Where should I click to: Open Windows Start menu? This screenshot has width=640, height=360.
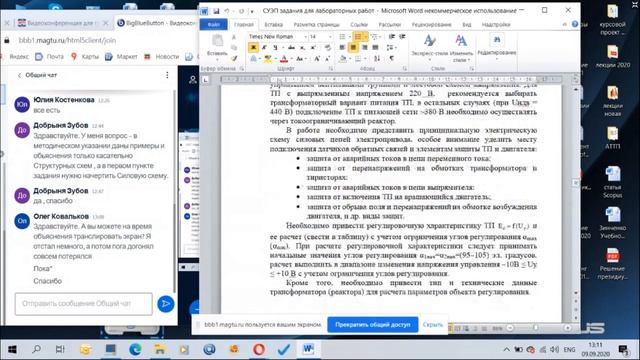click(12, 349)
